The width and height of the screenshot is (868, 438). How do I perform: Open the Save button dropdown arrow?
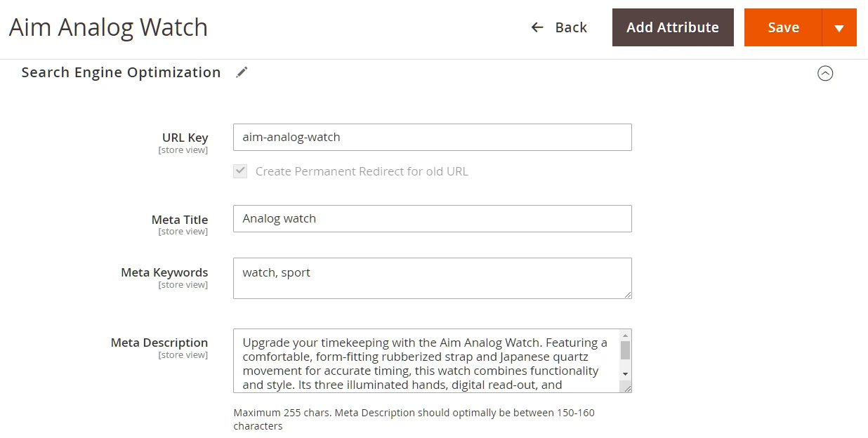tap(839, 28)
